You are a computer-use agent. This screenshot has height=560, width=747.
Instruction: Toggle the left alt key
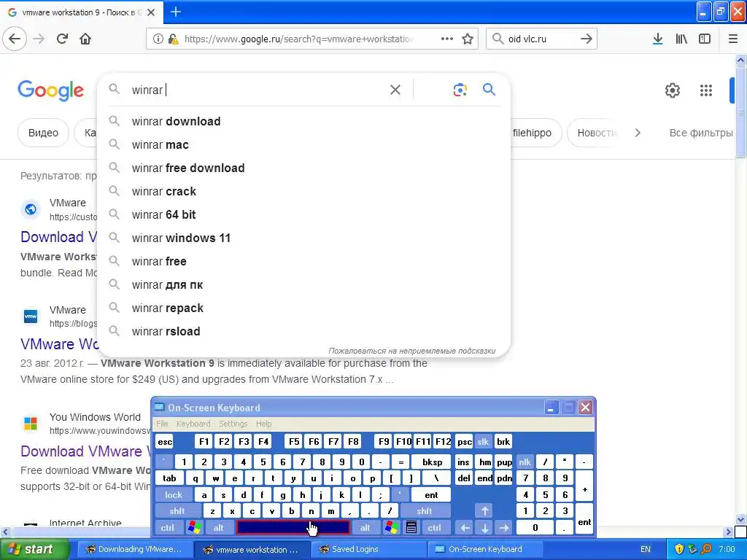click(x=219, y=528)
